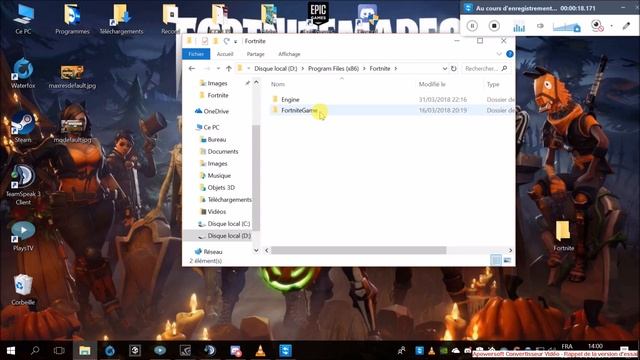Screen dimensions: 640x360
Task: Open quick access toolbar dropdown arrow
Action: tap(236, 42)
